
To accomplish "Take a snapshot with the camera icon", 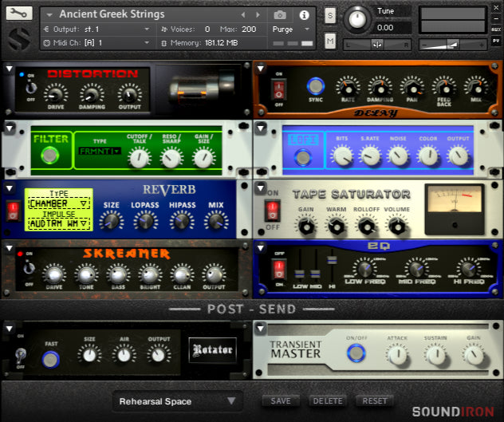I will [280, 14].
